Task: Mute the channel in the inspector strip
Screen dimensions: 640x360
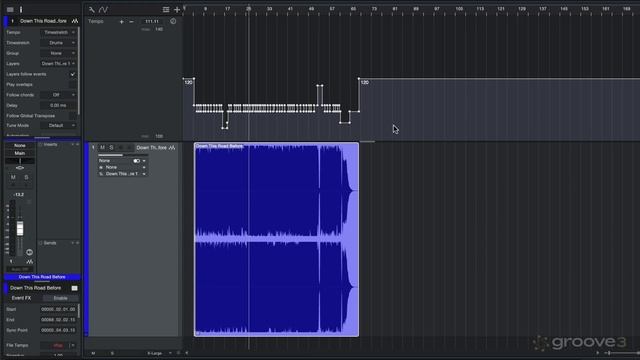Action: tap(13, 177)
